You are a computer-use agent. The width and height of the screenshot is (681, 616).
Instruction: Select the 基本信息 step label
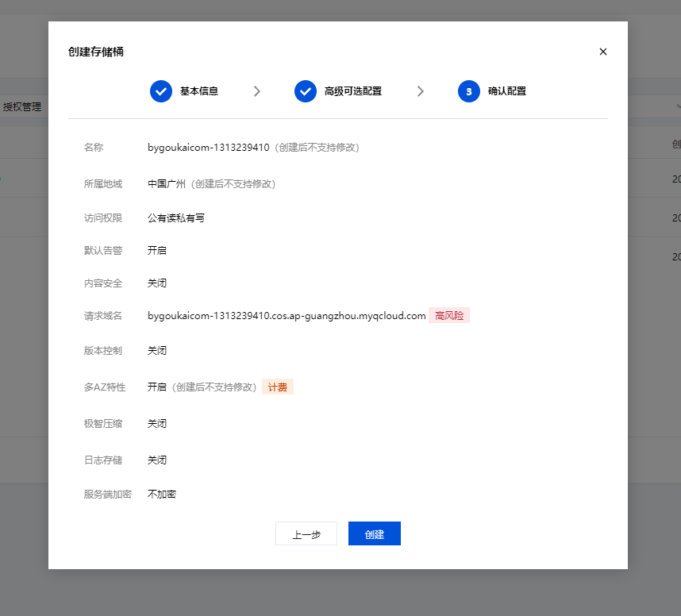pos(199,91)
